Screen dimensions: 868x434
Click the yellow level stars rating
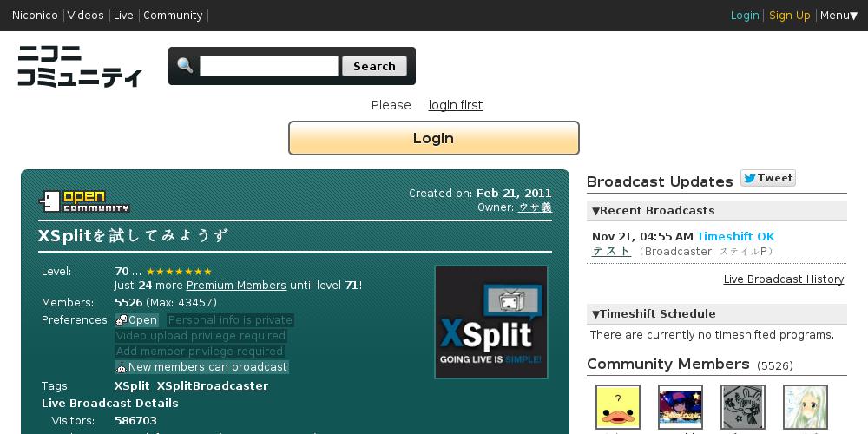[x=179, y=272]
